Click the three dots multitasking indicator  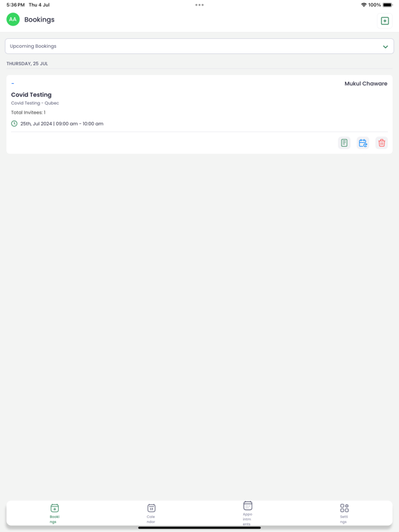click(x=199, y=5)
